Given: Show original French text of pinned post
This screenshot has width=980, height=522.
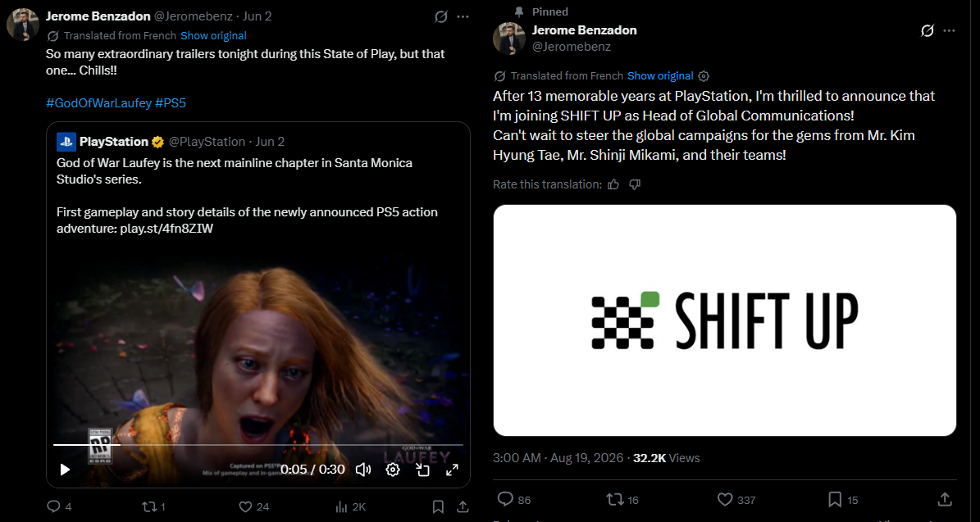Looking at the screenshot, I should [x=660, y=75].
